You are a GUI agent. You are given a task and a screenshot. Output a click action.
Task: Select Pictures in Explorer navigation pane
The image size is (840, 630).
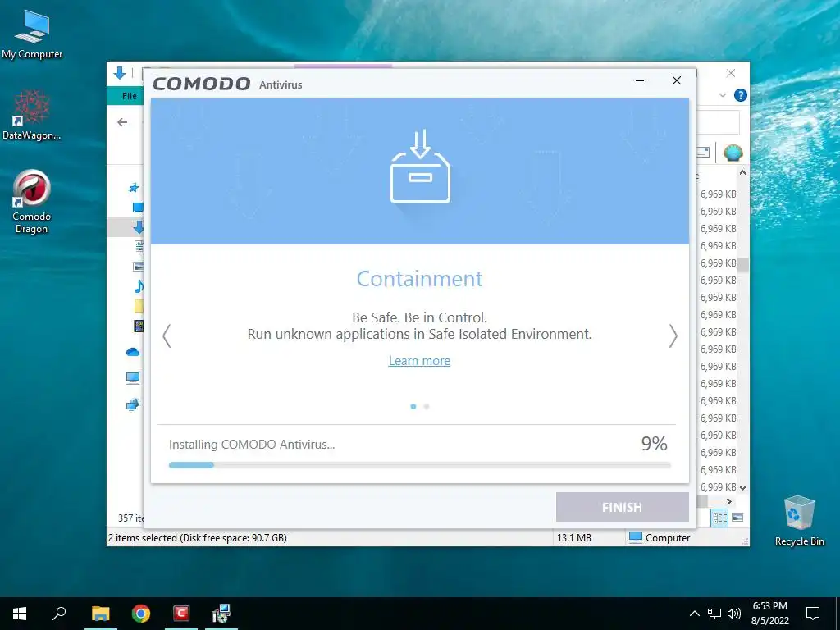point(138,267)
